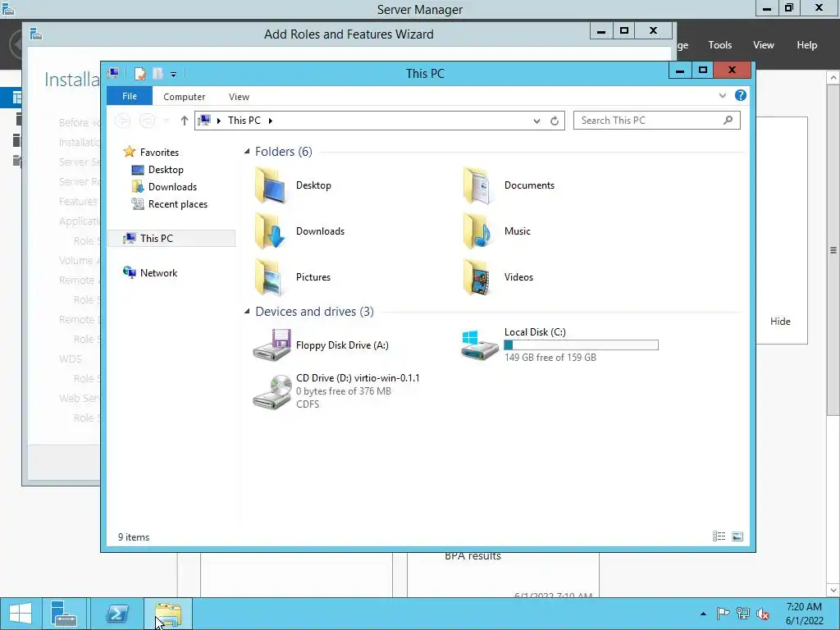Click the Up one level arrow
Image resolution: width=840 pixels, height=630 pixels.
pos(185,121)
